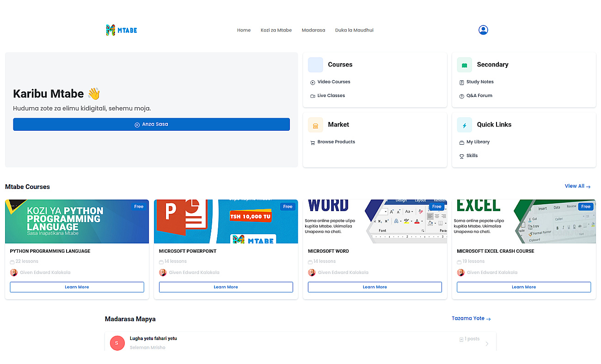The image size is (601, 364).
Task: Click MICROSOFT WORD title
Action: [x=328, y=251]
